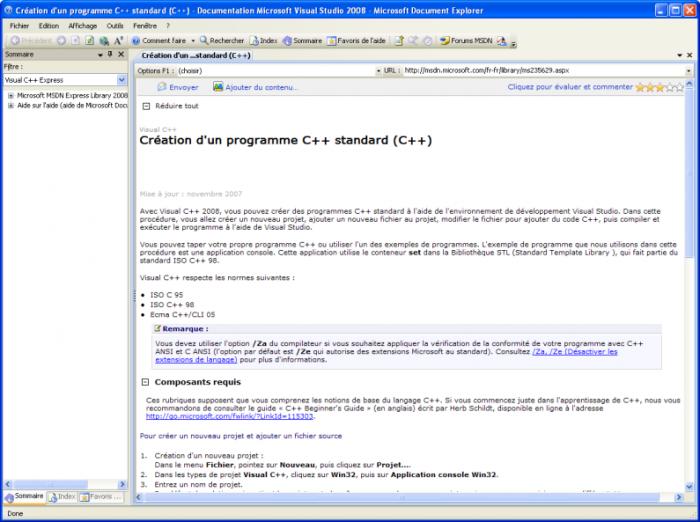Image resolution: width=700 pixels, height=522 pixels.
Task: Click the forward arrow icon after Précédent
Action: click(x=61, y=41)
